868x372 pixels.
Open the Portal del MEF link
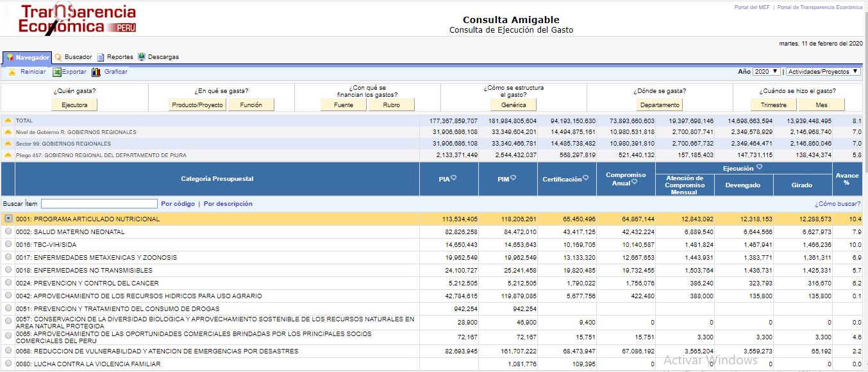point(752,7)
